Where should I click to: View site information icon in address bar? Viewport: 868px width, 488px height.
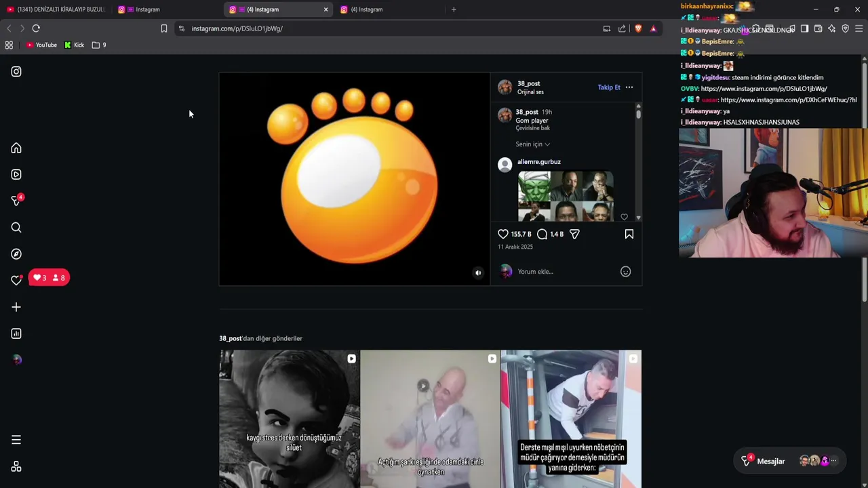pos(181,28)
